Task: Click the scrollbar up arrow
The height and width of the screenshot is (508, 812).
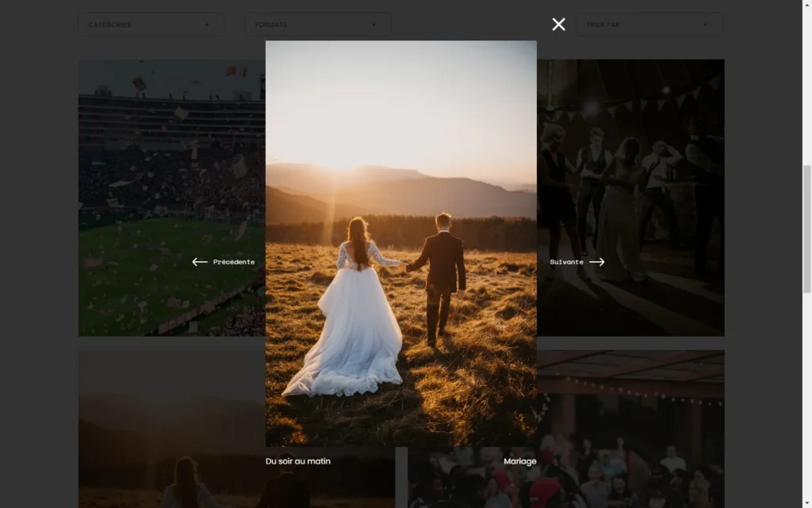Action: click(x=806, y=4)
